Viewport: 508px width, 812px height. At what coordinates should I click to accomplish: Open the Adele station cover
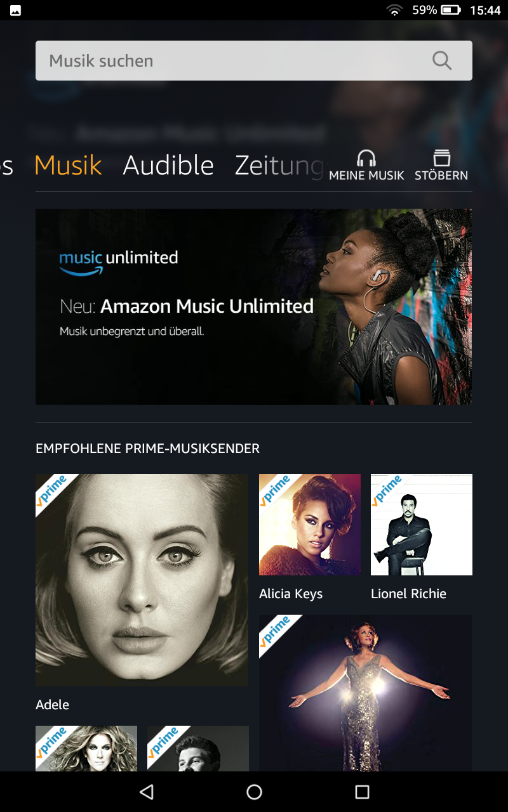click(x=142, y=580)
